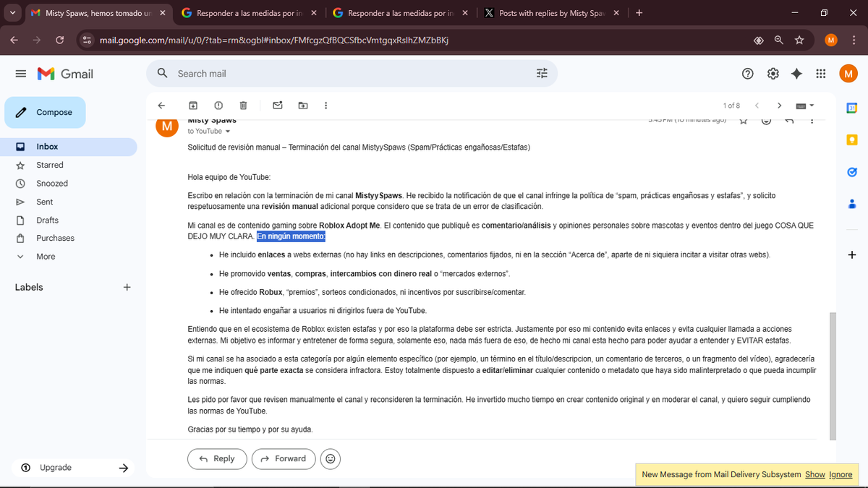Screen dimensions: 868x488
Task: Open the Google apps grid
Action: (821, 74)
